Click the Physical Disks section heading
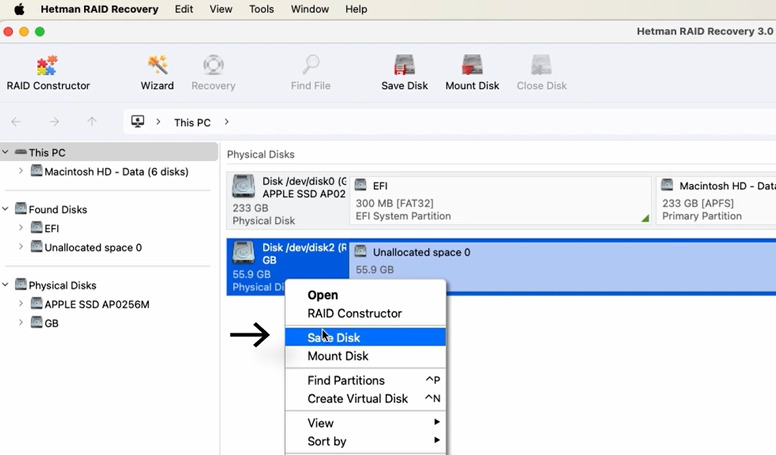The image size is (776, 455). click(261, 154)
